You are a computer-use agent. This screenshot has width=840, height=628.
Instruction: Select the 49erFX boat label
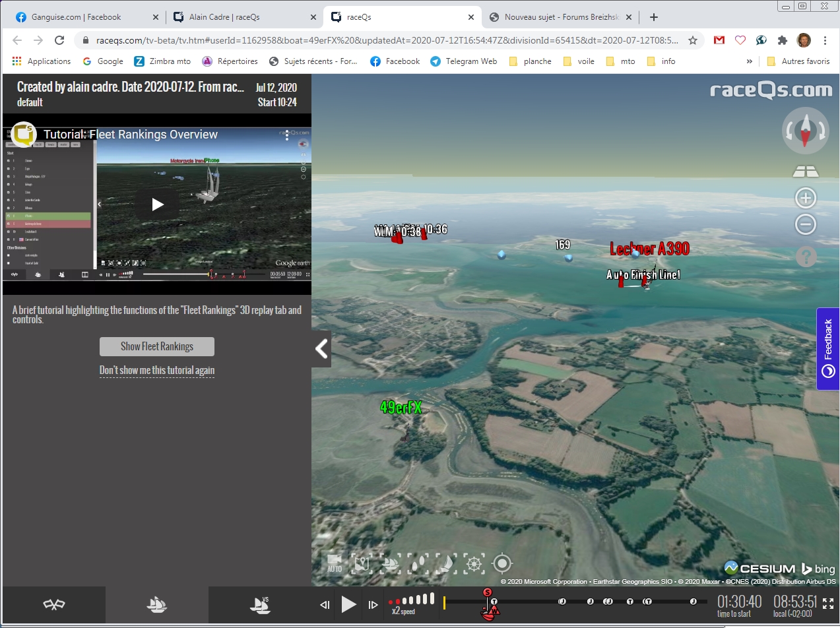pos(401,408)
